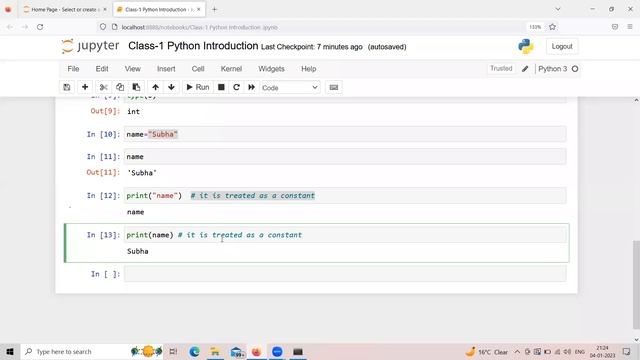Viewport: 640px width, 360px height.
Task: Click the Out[9] int output text
Action: (133, 111)
